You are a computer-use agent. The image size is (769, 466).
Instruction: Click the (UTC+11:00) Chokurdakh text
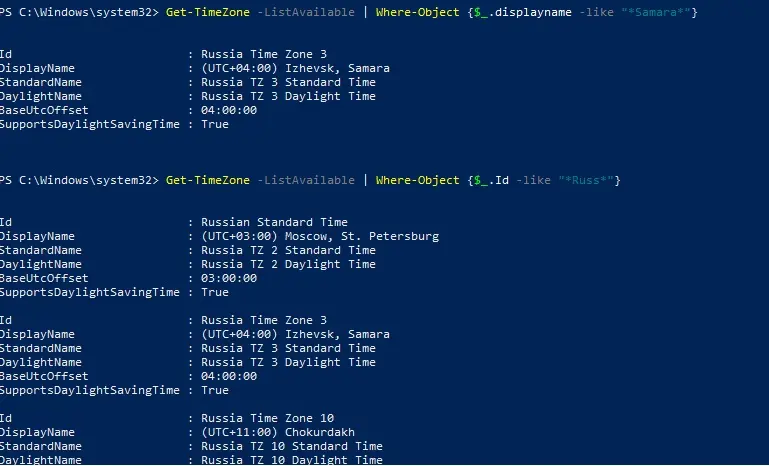coord(278,433)
